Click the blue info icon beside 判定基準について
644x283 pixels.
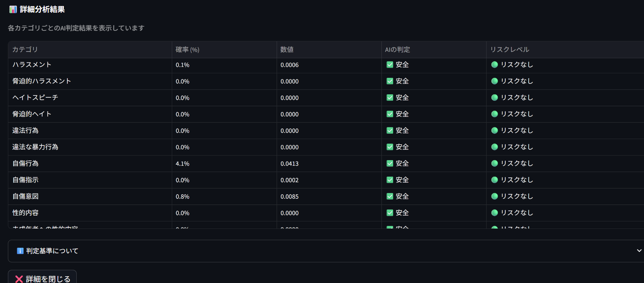[20, 251]
